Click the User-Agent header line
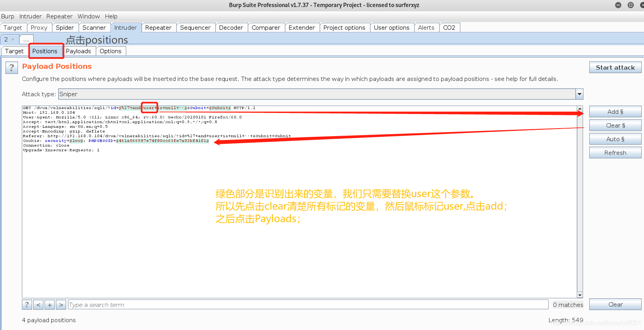The width and height of the screenshot is (644, 330). (x=132, y=117)
